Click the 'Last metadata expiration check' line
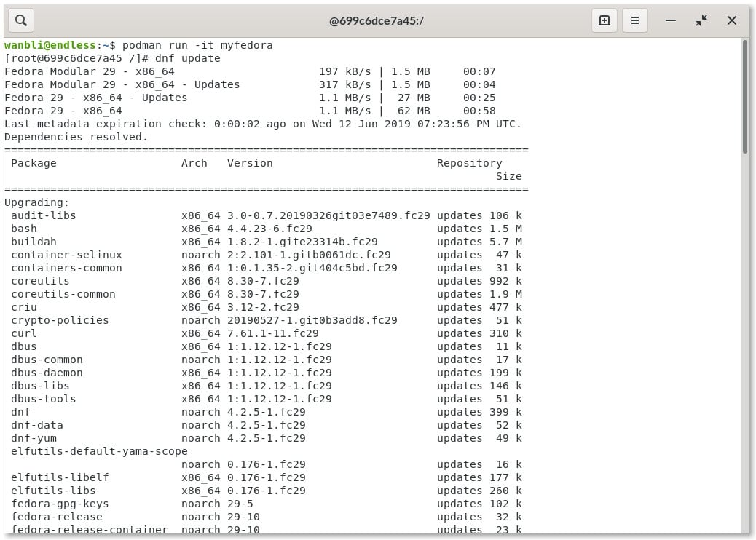Viewport: 756px width, 540px height. pyautogui.click(x=263, y=124)
